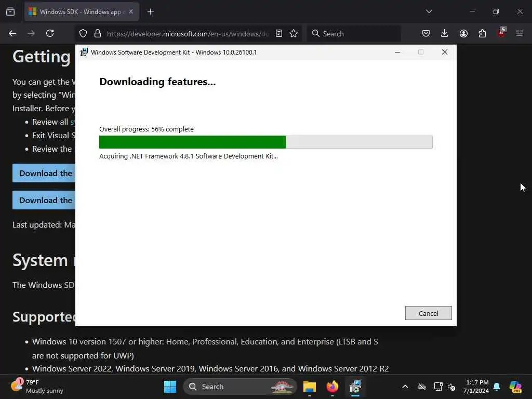Image resolution: width=532 pixels, height=399 pixels.
Task: Close the Windows SDK browser tab
Action: click(x=131, y=12)
